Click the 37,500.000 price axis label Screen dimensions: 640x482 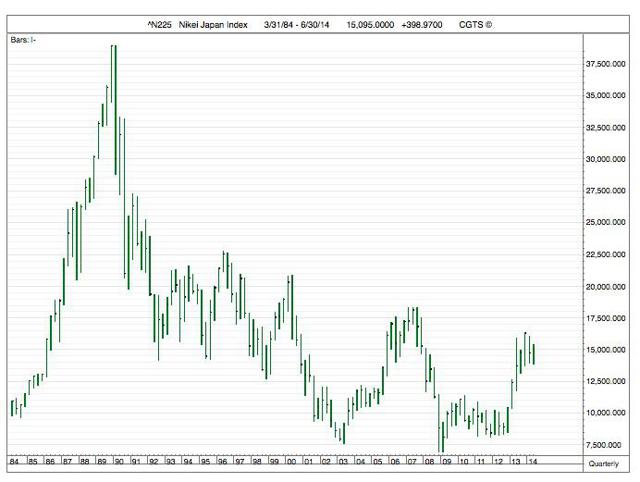click(x=606, y=64)
